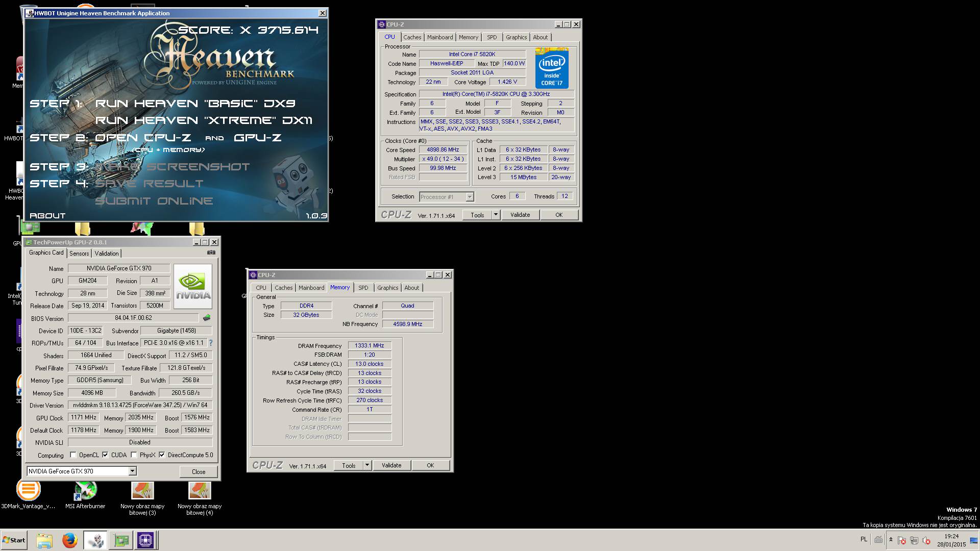Open the MSI Afterburner desktop shortcut
The image size is (980, 551).
click(x=85, y=494)
